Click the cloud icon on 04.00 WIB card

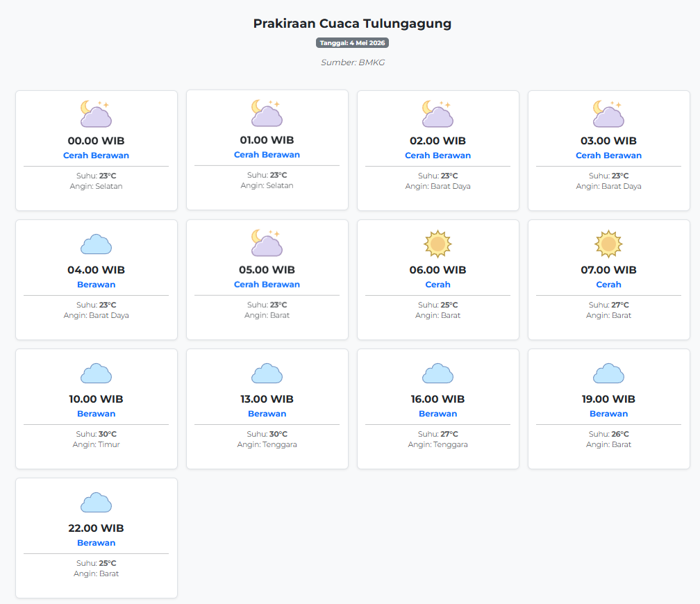96,244
